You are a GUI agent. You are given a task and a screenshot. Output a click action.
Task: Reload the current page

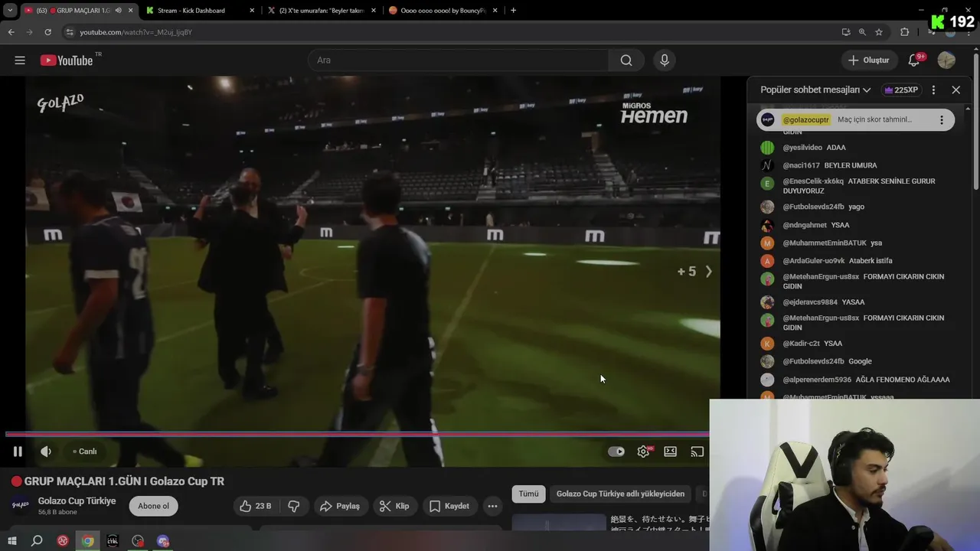click(x=47, y=32)
